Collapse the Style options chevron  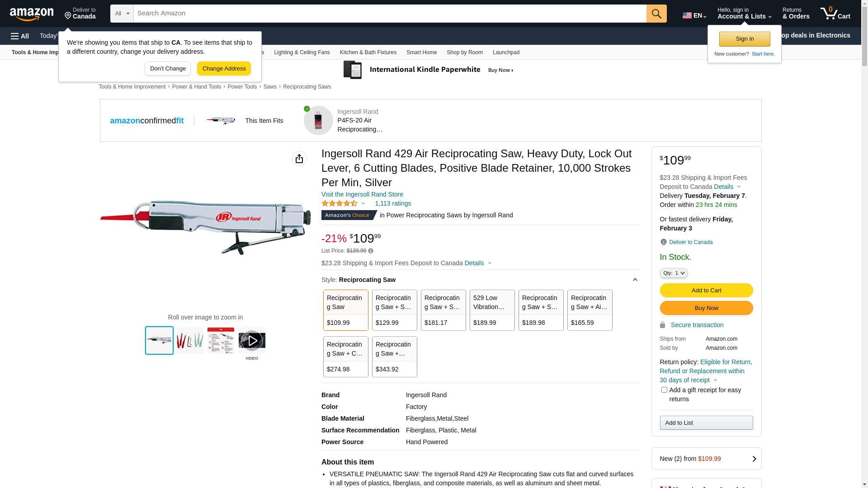(635, 280)
